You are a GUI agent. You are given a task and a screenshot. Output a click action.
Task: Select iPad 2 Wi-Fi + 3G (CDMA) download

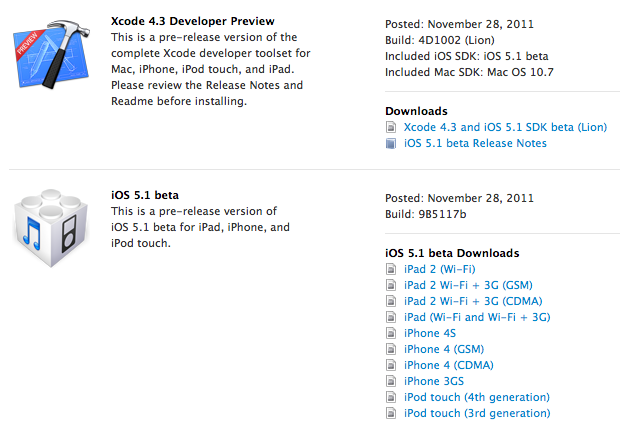coord(473,301)
